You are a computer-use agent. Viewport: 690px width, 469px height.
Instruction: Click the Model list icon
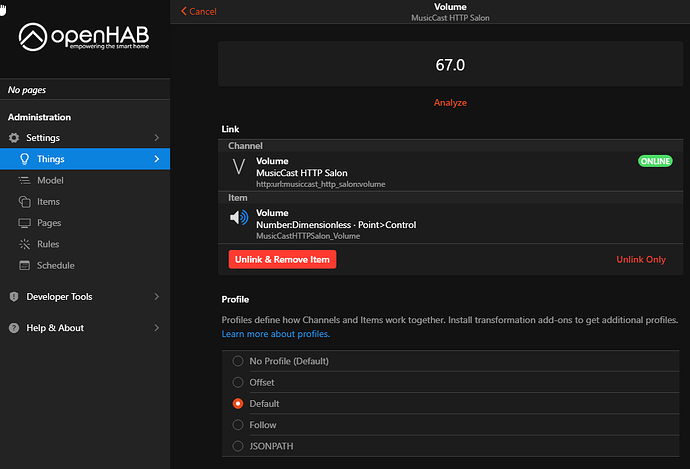point(25,180)
